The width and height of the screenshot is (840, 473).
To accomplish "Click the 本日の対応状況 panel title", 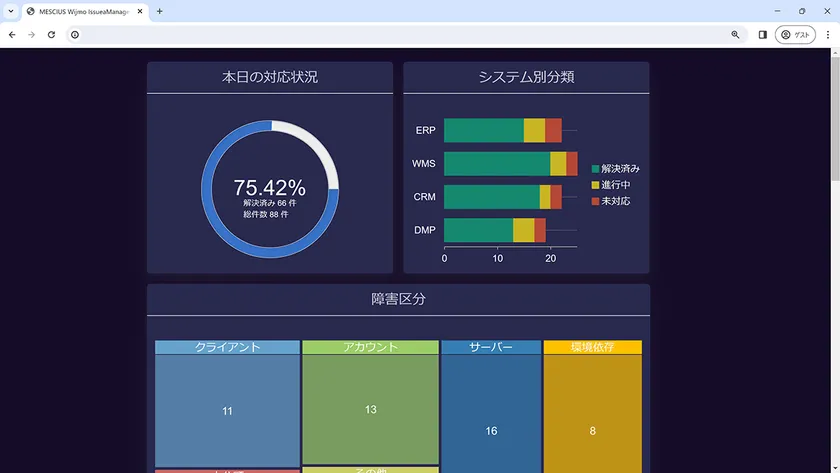I will [270, 77].
